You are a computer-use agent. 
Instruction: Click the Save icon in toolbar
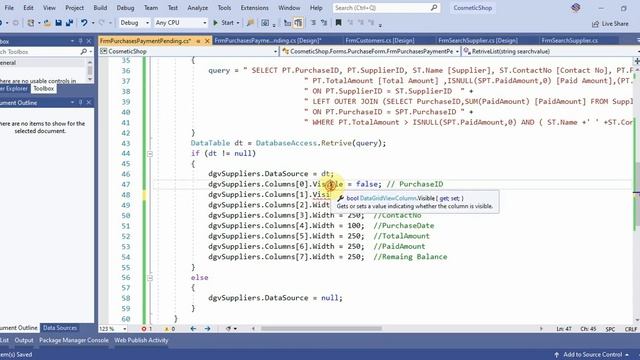point(58,23)
